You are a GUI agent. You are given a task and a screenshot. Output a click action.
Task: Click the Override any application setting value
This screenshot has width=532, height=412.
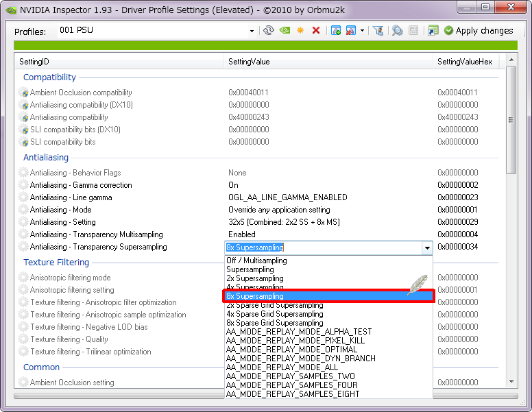(x=279, y=210)
